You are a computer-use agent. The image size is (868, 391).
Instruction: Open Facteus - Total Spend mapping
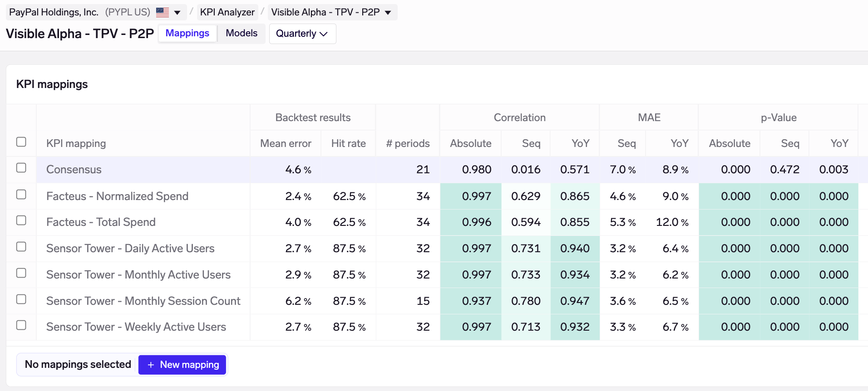pyautogui.click(x=101, y=222)
